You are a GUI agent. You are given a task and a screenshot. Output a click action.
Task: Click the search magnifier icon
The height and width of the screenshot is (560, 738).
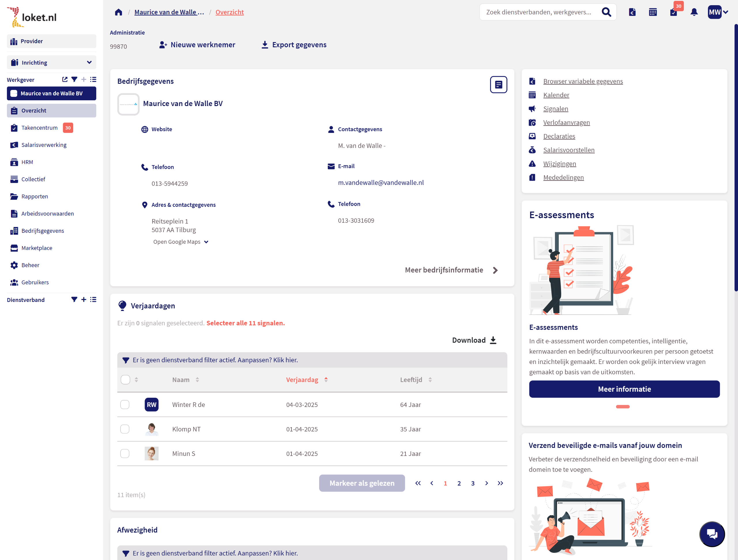click(606, 12)
